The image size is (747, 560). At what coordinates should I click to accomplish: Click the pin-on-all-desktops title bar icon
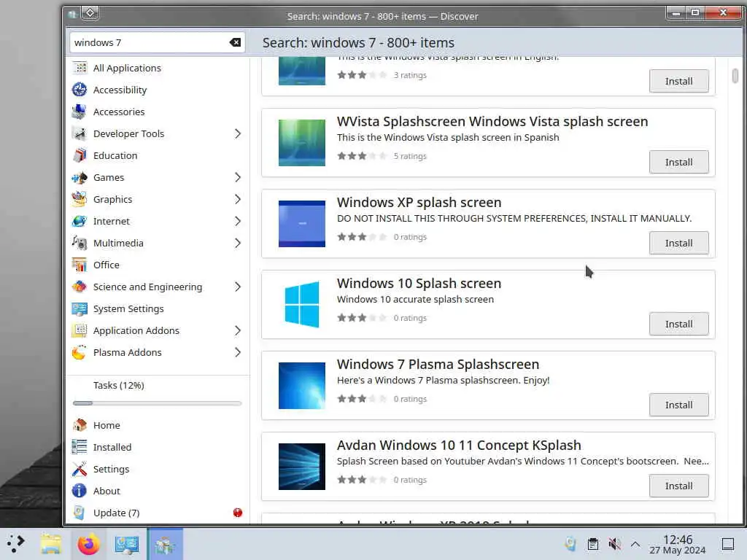pos(90,13)
